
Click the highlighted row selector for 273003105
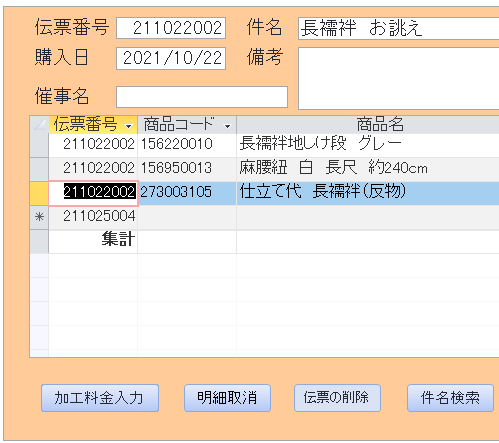point(39,193)
